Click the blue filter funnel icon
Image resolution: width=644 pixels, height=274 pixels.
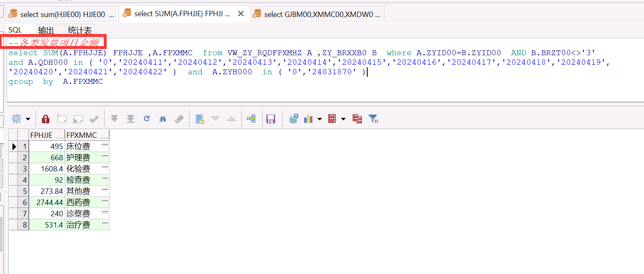tap(373, 119)
